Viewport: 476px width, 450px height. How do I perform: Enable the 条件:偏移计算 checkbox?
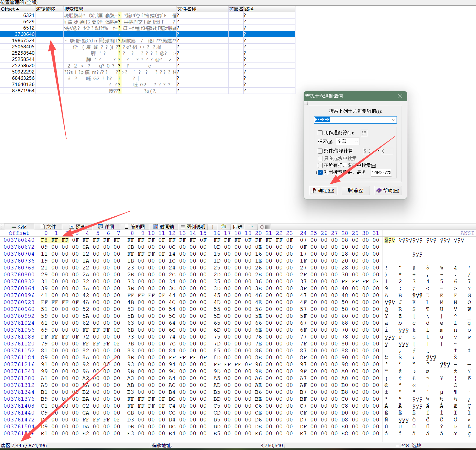point(320,151)
